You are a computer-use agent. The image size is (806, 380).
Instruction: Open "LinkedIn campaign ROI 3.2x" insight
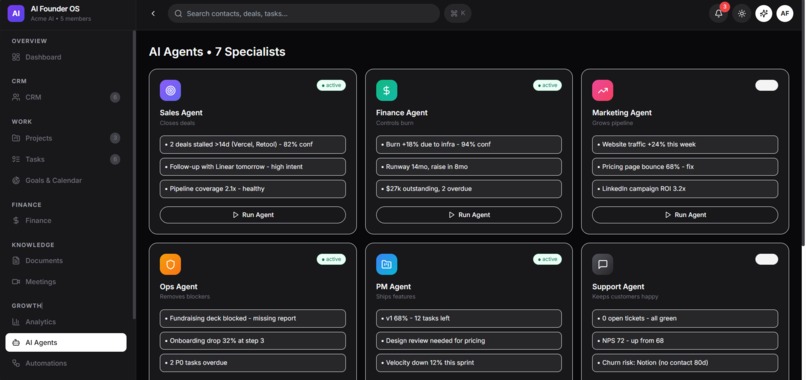(x=685, y=189)
